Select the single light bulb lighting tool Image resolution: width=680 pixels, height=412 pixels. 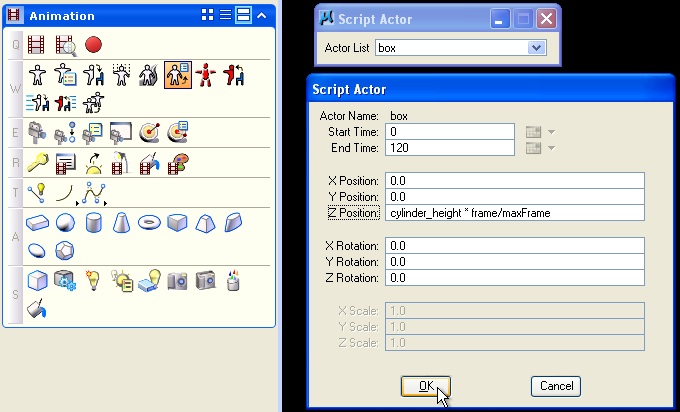pos(93,281)
